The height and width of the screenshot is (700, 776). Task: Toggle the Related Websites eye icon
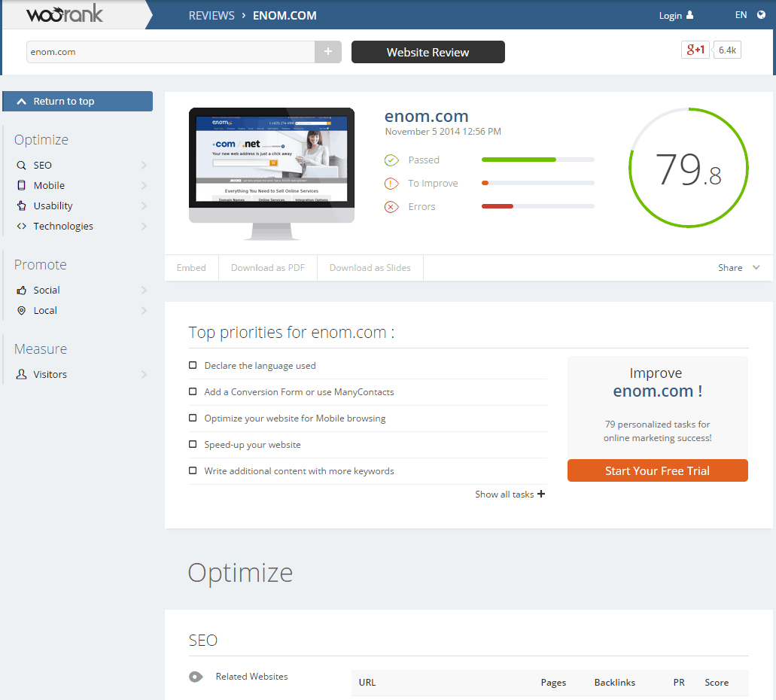(196, 677)
